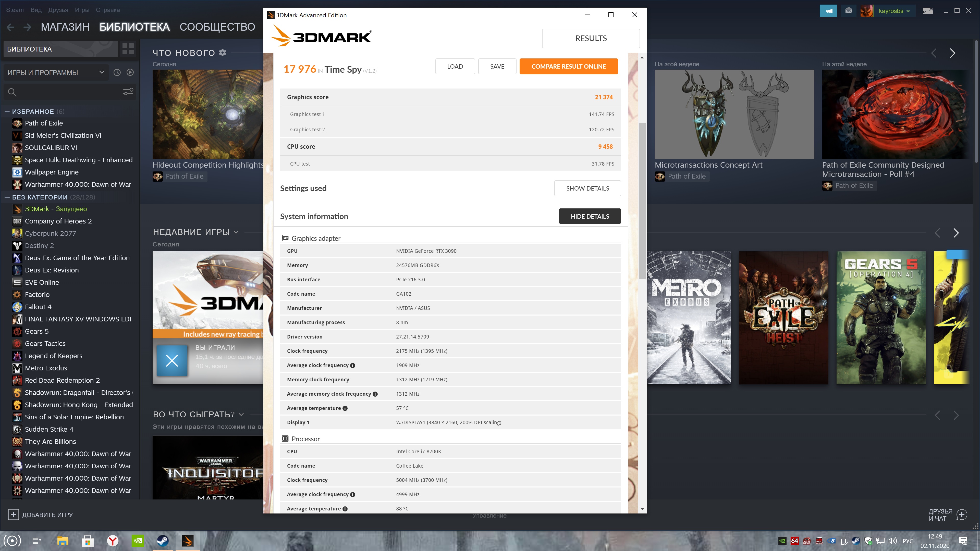Open the ИГРЫ И ПРОГРАММЫ dropdown

coord(55,72)
